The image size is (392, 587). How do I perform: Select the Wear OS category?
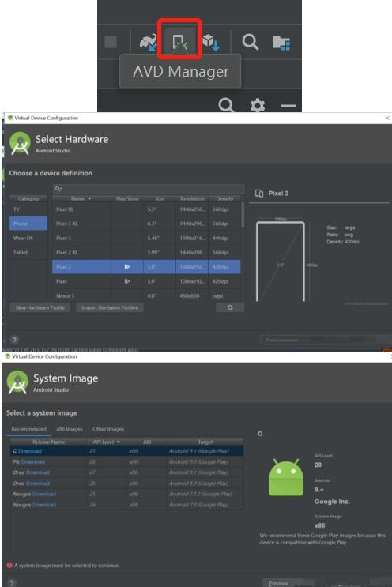[28, 238]
